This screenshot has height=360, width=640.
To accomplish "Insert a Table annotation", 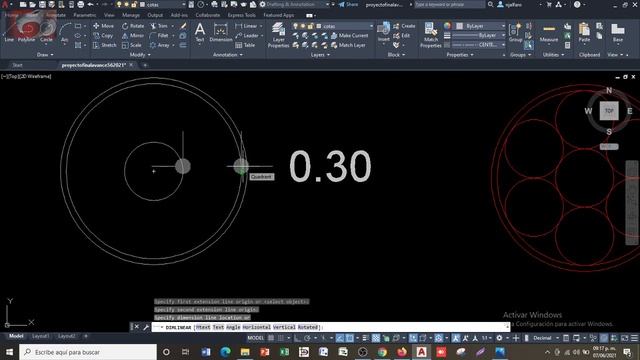I will (245, 45).
